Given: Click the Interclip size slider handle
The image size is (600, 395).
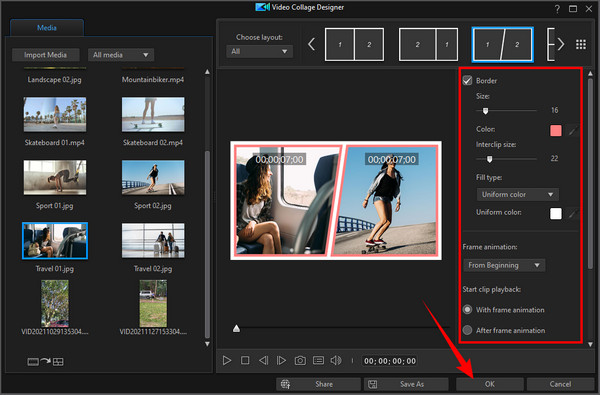Looking at the screenshot, I should 489,159.
